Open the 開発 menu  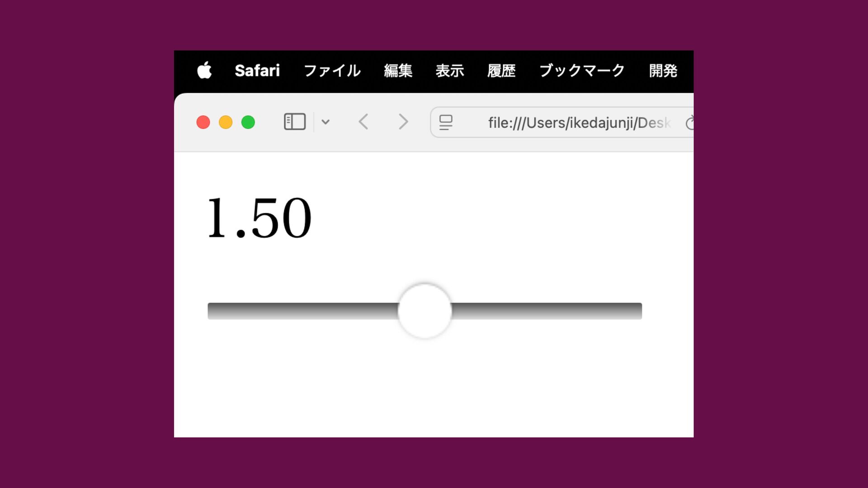pyautogui.click(x=663, y=71)
